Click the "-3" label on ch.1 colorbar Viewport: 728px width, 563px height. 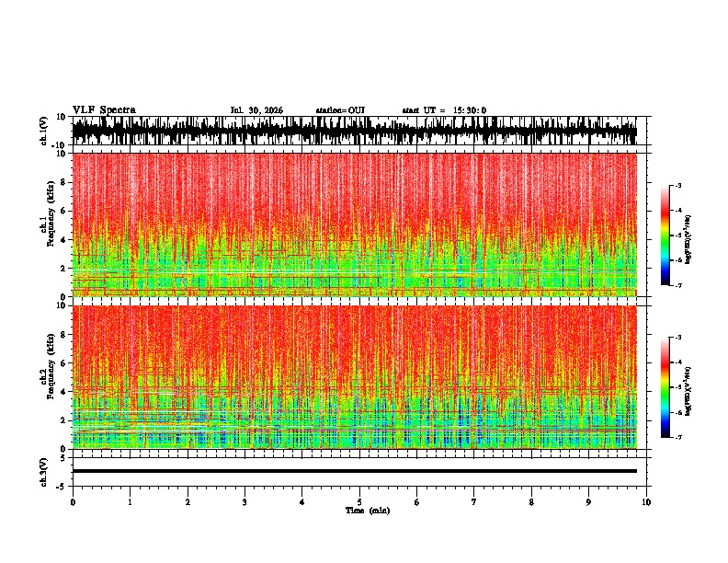tap(677, 185)
